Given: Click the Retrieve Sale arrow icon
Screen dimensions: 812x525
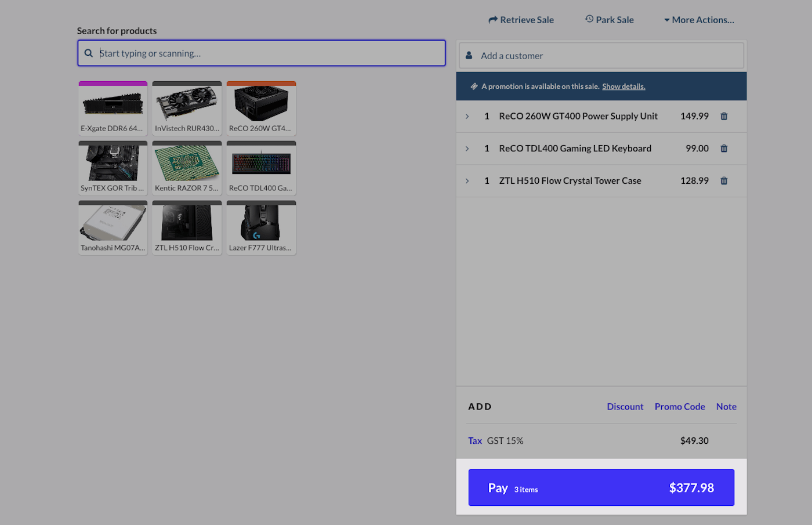Looking at the screenshot, I should (x=493, y=20).
